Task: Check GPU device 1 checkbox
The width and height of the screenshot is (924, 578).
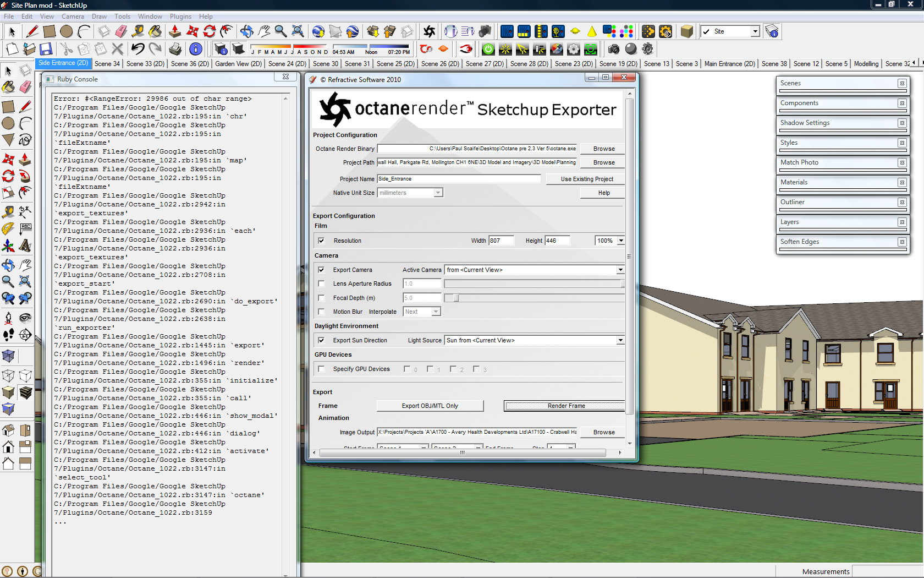Action: [430, 369]
